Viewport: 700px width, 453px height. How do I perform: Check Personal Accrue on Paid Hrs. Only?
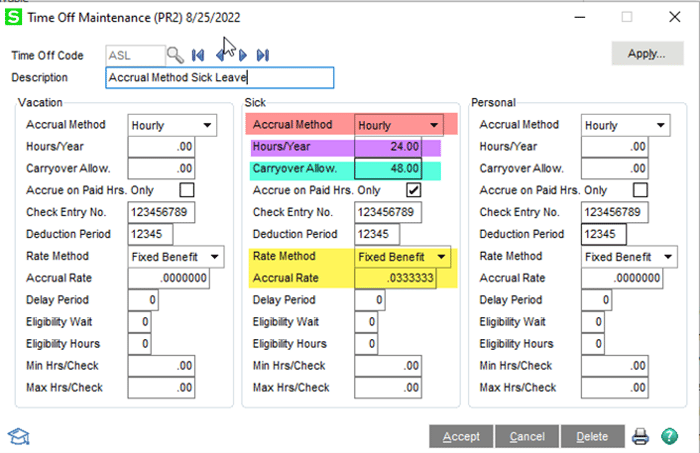coord(640,190)
